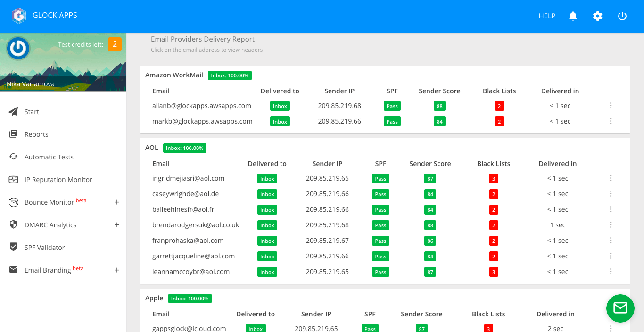Click the IP Reputation Monitor icon
644x332 pixels.
(x=13, y=179)
